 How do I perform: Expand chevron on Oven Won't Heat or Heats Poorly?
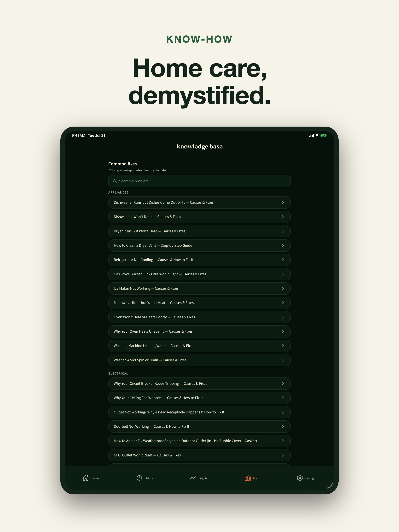tap(283, 317)
